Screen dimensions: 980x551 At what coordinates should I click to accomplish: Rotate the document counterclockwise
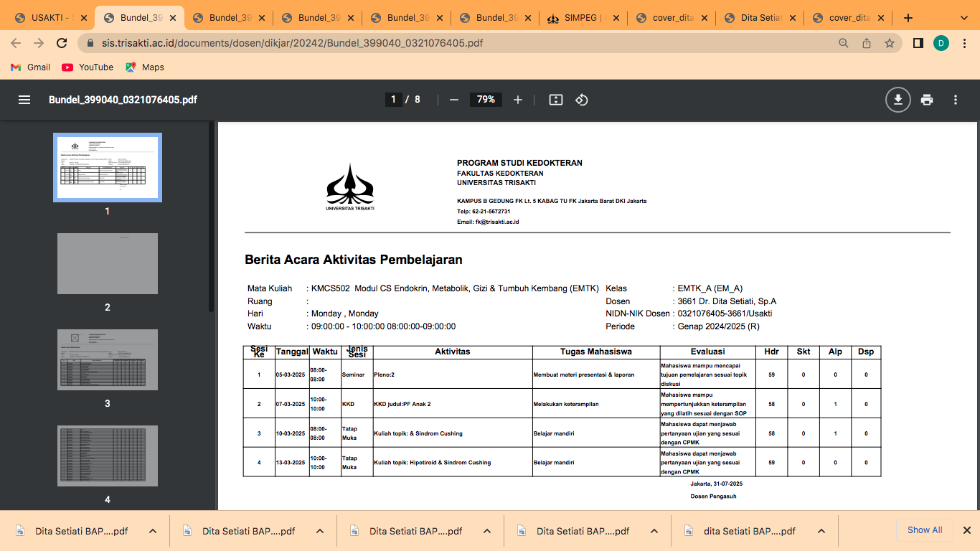[x=582, y=100]
